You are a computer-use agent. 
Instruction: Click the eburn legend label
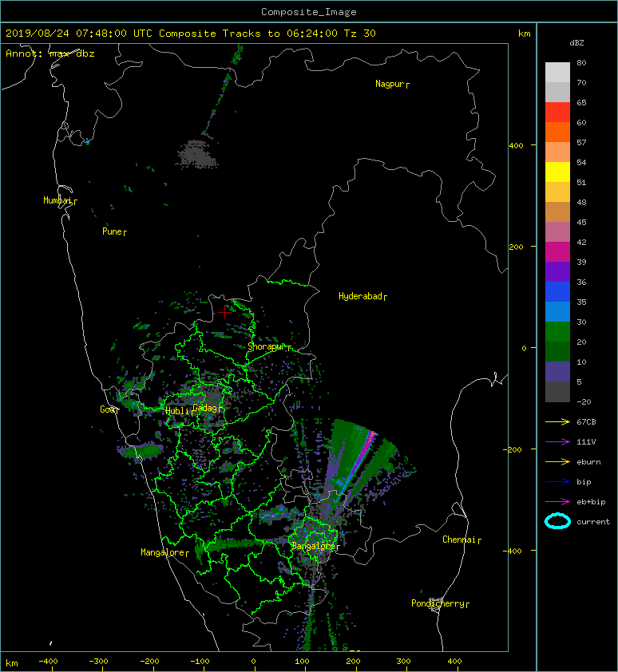click(x=588, y=462)
